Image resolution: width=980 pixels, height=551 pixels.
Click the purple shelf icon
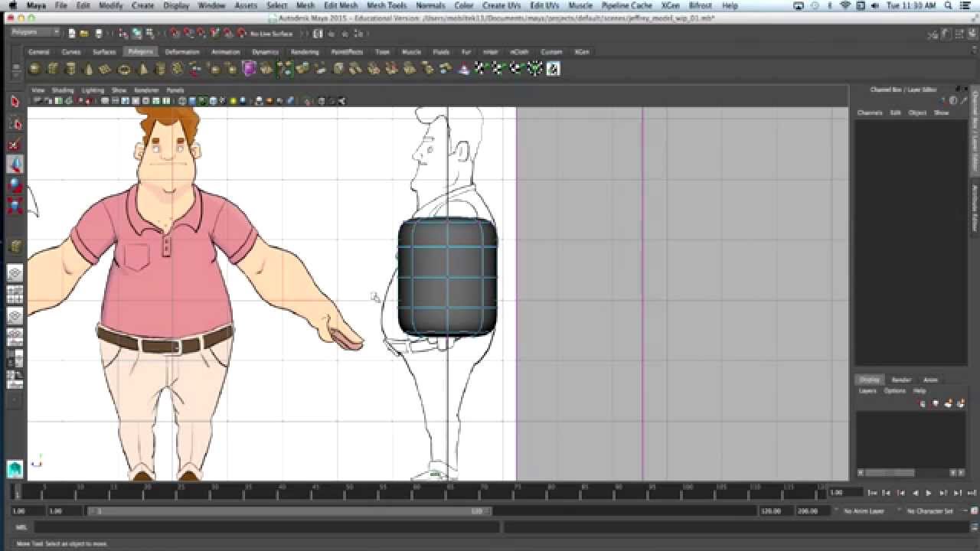[249, 69]
